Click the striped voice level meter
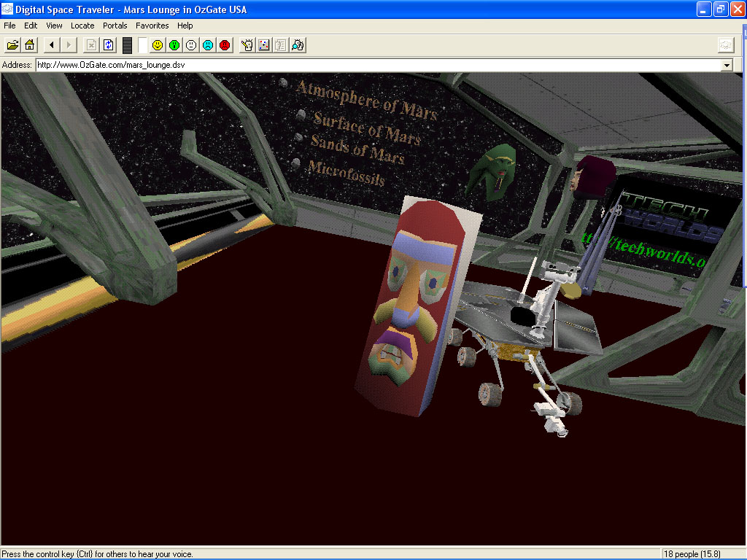 click(x=127, y=45)
